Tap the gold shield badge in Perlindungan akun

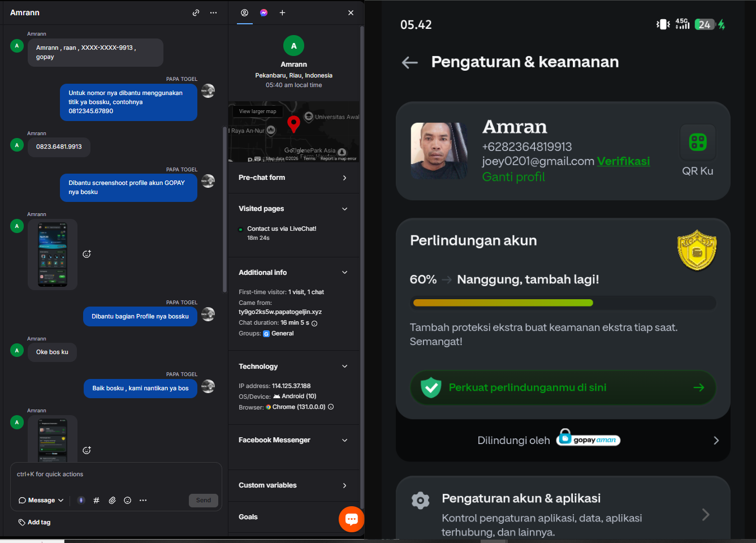pyautogui.click(x=697, y=250)
